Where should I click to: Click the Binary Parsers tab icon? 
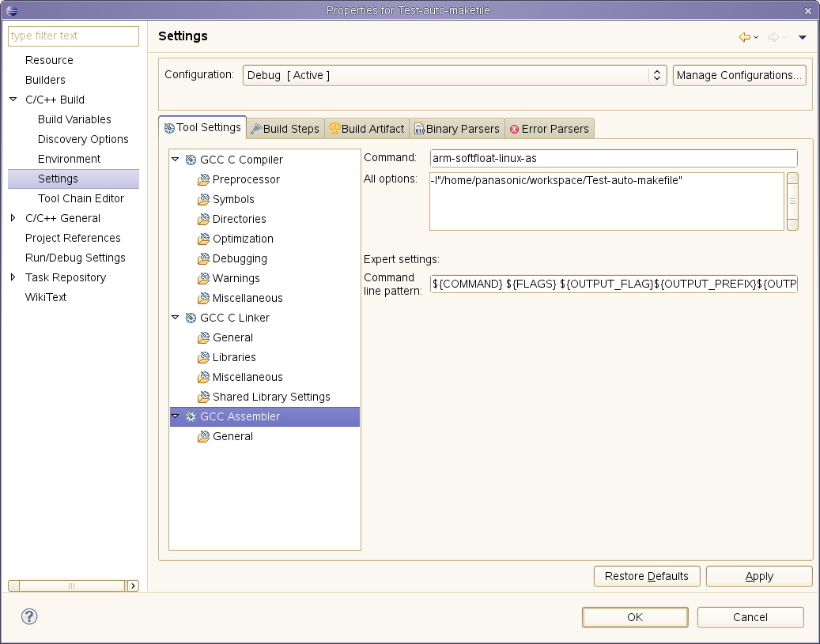(x=419, y=129)
